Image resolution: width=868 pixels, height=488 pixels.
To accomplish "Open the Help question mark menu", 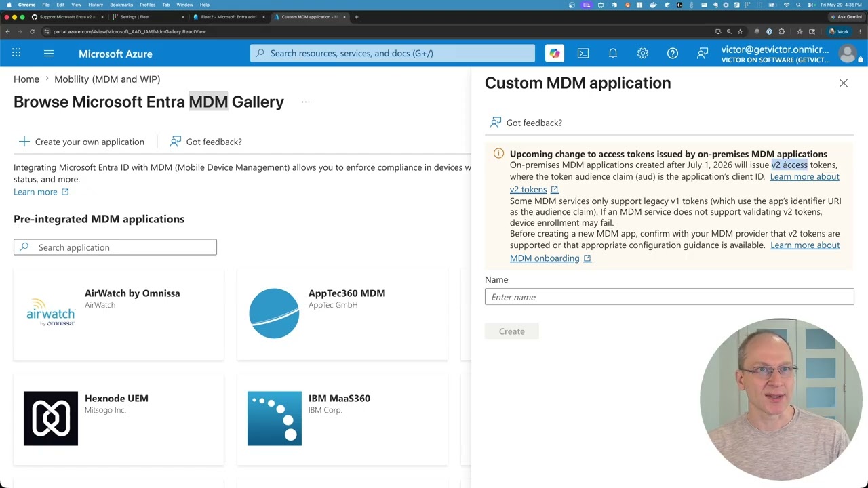I will coord(673,53).
